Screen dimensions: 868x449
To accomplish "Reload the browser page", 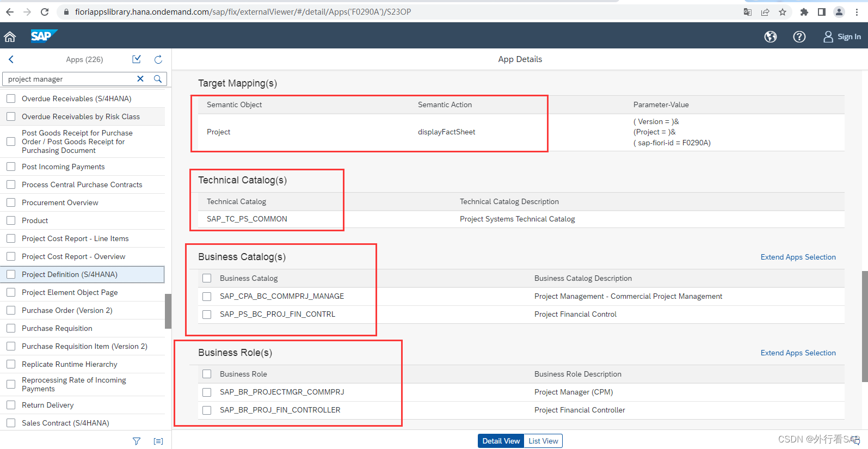I will click(x=45, y=12).
